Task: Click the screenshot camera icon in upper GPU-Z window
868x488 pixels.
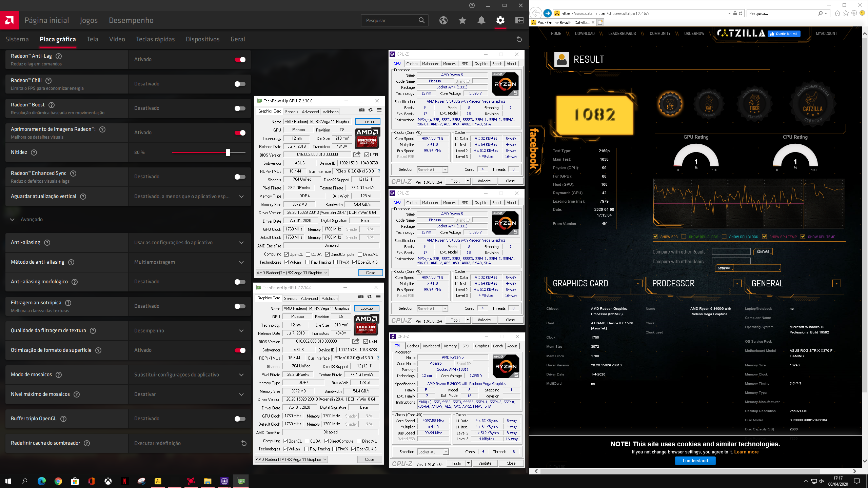Action: point(362,110)
